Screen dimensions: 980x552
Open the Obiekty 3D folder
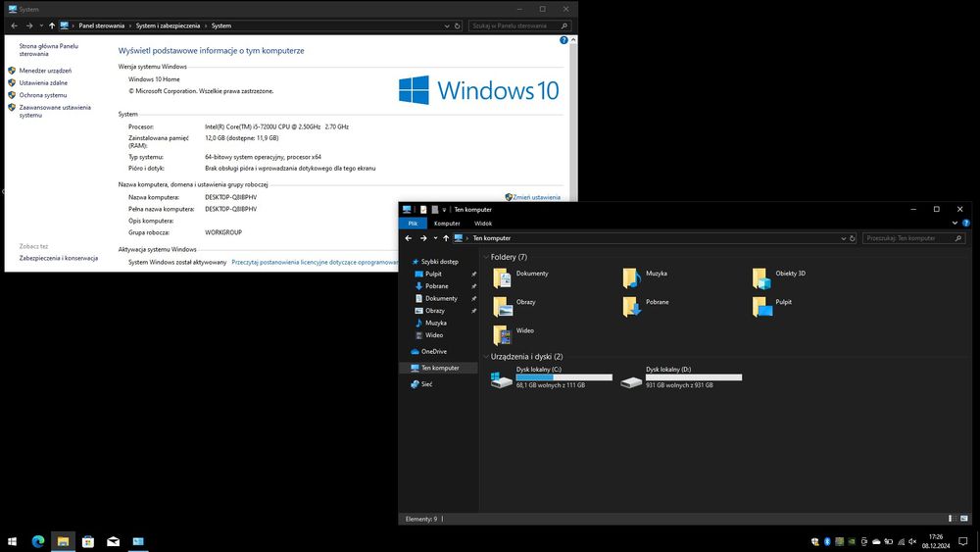pyautogui.click(x=761, y=278)
